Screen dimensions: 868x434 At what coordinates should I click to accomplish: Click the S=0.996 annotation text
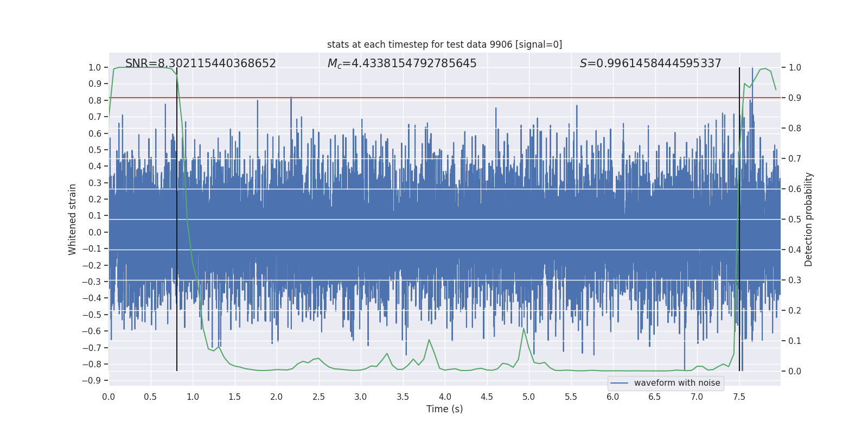click(650, 63)
